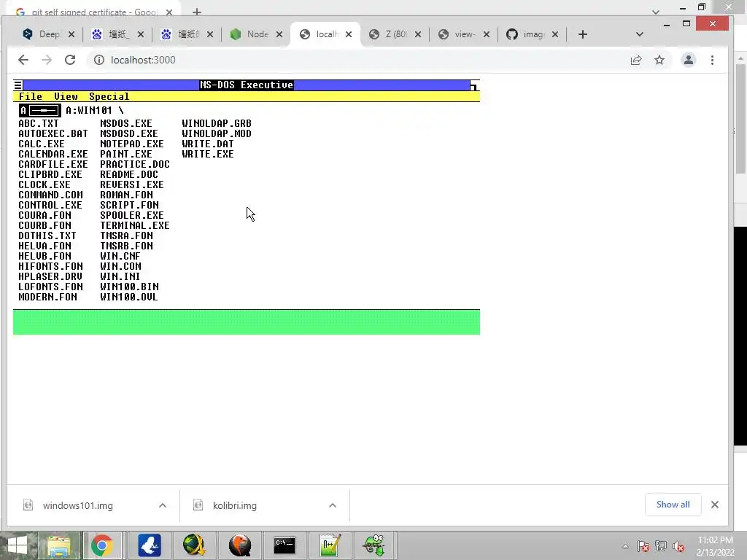This screenshot has height=560, width=747.
Task: Select README.DOC file entry
Action: click(129, 175)
